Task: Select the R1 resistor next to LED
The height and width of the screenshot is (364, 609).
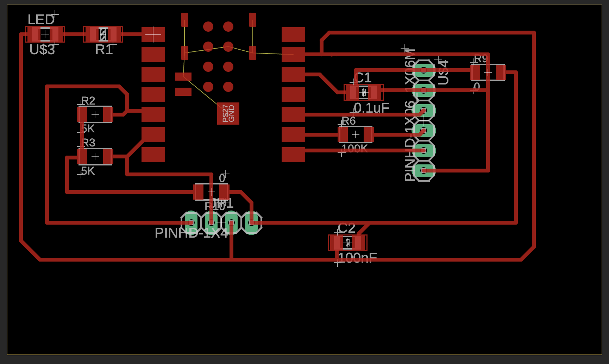Action: 103,34
